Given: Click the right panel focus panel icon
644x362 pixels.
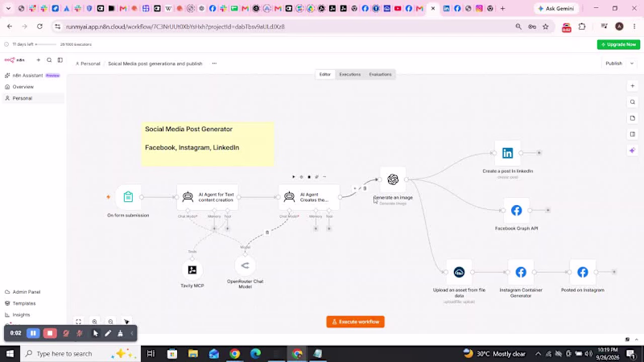Looking at the screenshot, I should pyautogui.click(x=633, y=134).
